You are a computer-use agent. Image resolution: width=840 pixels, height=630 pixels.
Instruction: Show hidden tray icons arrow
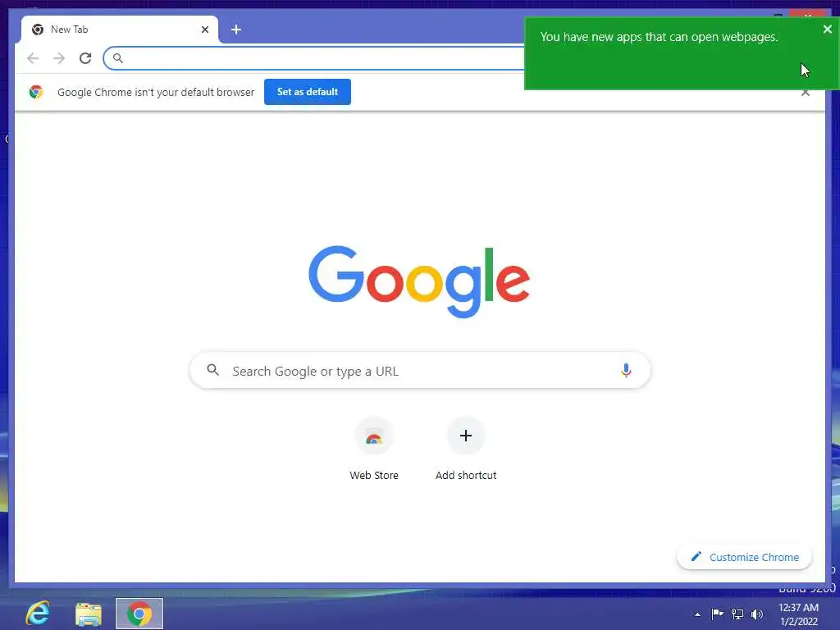click(697, 614)
